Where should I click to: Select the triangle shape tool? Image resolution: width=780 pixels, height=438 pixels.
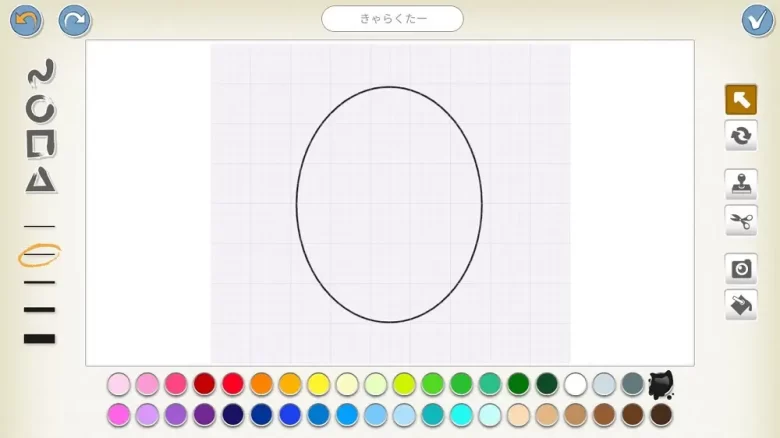tap(40, 180)
